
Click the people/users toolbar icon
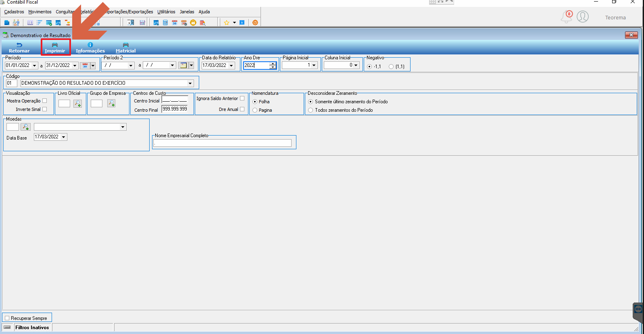(16, 23)
